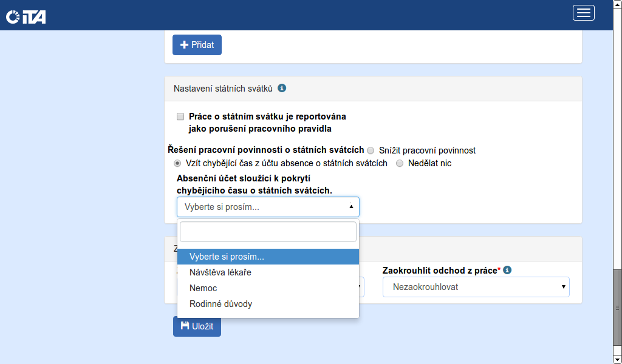Viewport: 622px width, 364px height.
Task: Enable Práce o státním svátku checkbox
Action: 180,116
